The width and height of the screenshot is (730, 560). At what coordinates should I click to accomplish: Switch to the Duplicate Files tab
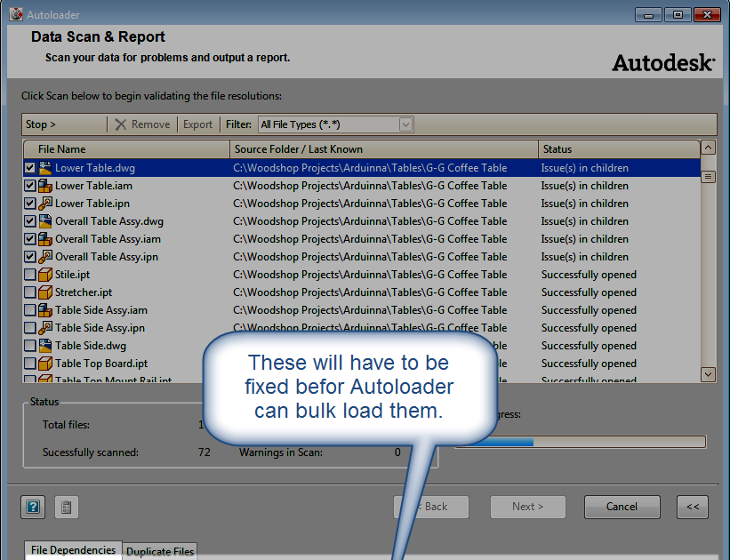coord(159,551)
